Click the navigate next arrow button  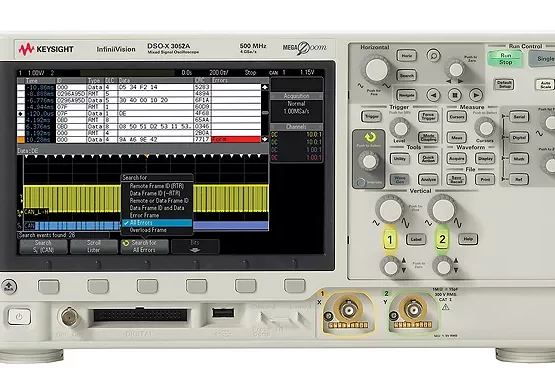(x=476, y=95)
